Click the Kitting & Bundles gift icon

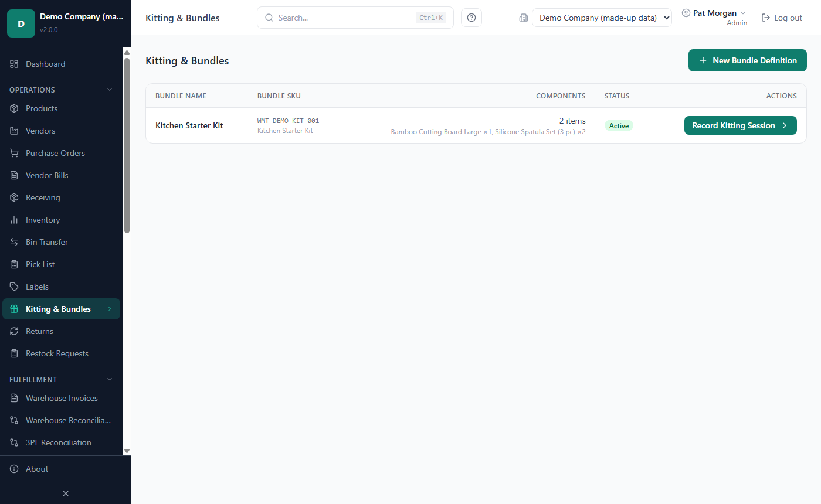tap(14, 309)
